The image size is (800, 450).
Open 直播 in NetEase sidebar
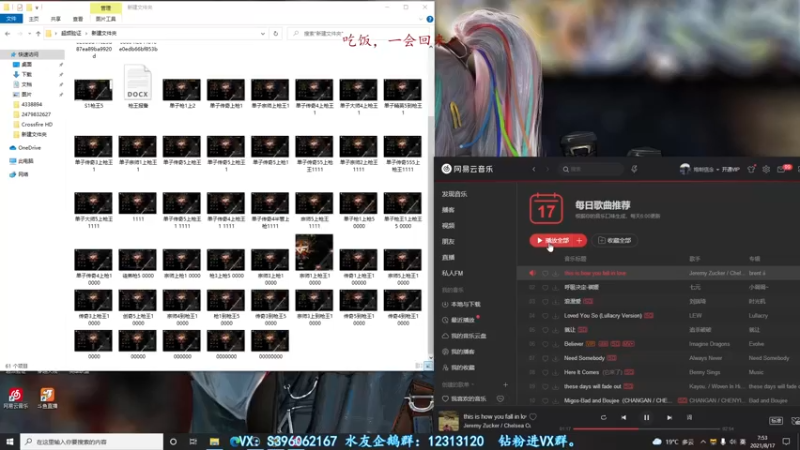pos(448,257)
